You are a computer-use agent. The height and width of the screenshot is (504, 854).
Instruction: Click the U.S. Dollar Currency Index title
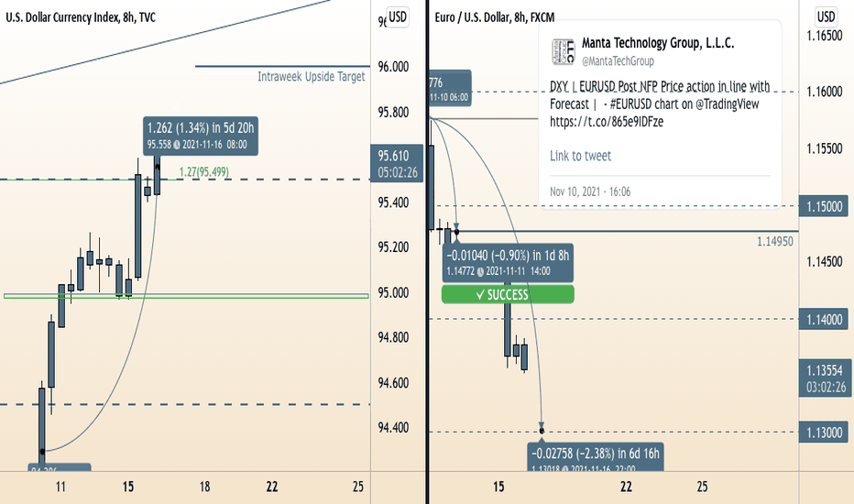(x=81, y=17)
